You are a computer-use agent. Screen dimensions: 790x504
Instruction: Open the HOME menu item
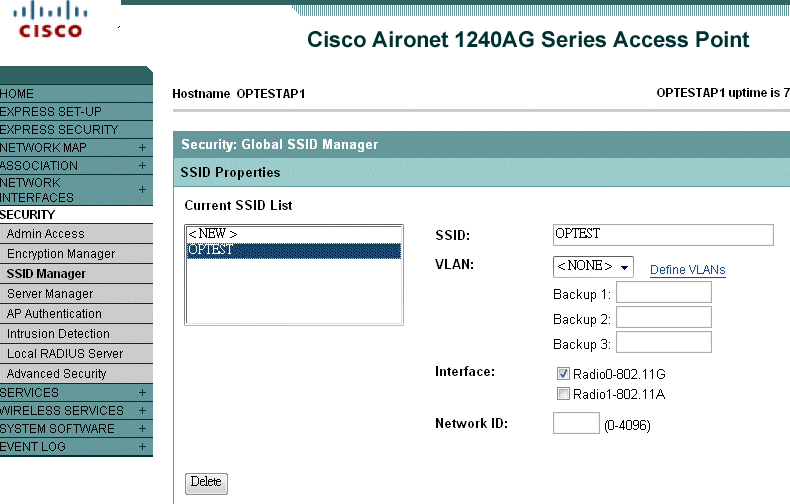point(17,94)
